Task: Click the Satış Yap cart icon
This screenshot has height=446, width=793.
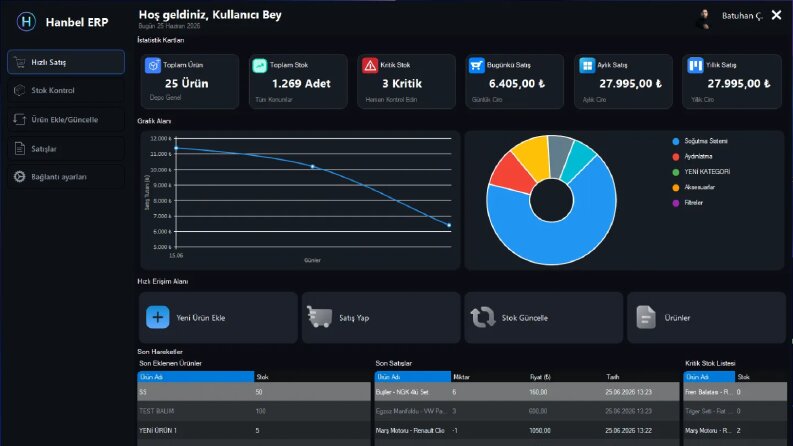Action: 320,318
